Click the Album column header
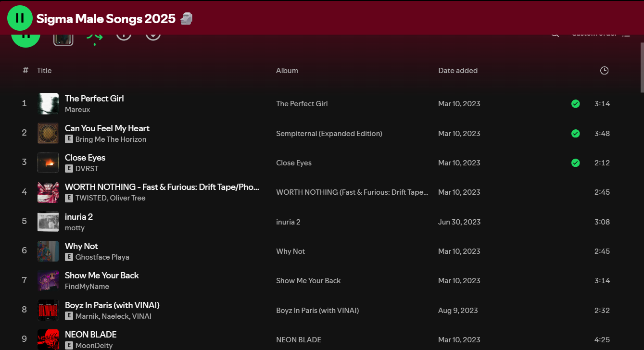Viewport: 644px width, 350px height. (x=287, y=71)
